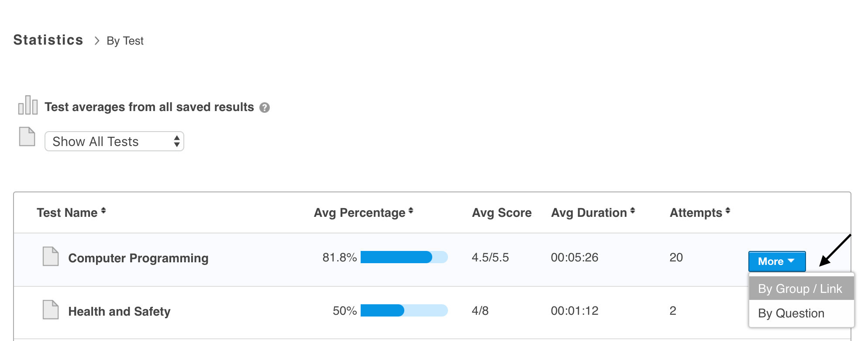Select By Group / Link menu option

point(800,289)
